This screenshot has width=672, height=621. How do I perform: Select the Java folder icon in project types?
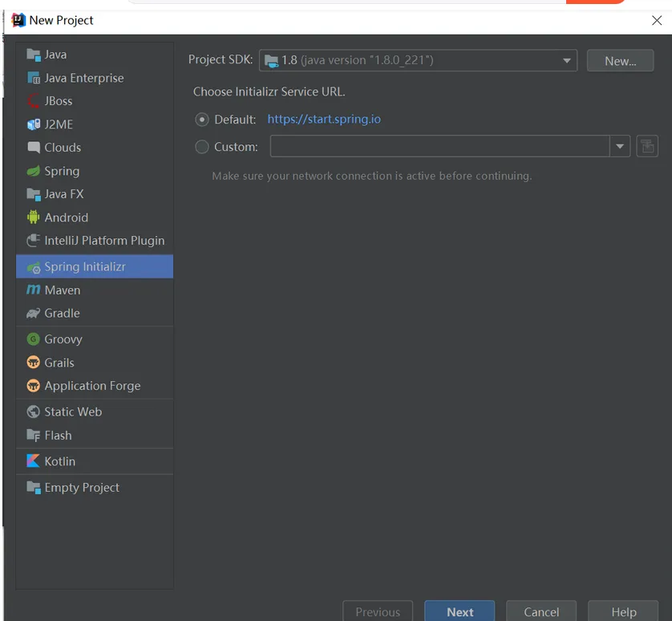click(x=34, y=55)
